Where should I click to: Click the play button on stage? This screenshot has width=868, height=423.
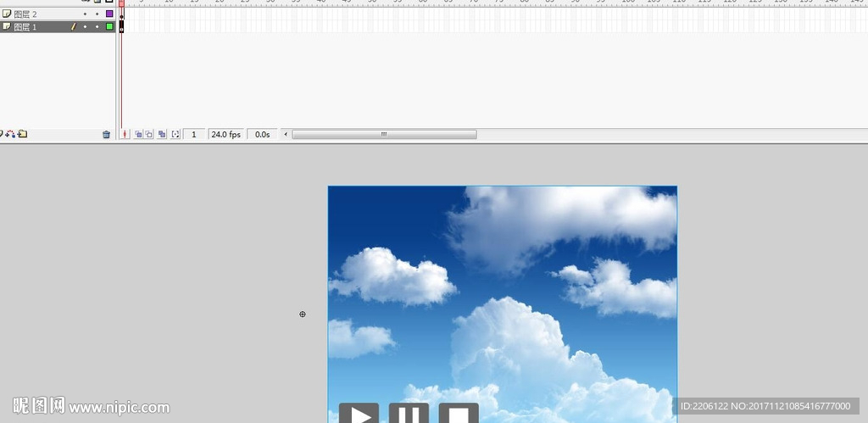[x=359, y=413]
